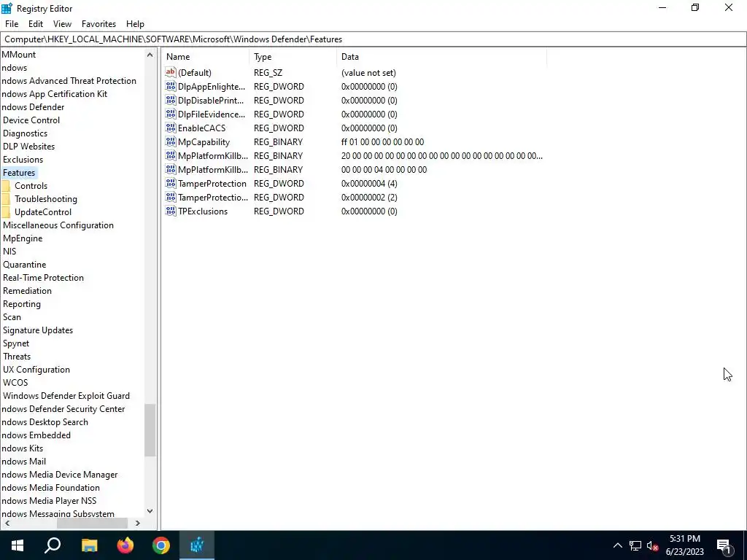Viewport: 747px width, 560px height.
Task: Click tree horizontal scroll left arrow
Action: (7, 523)
